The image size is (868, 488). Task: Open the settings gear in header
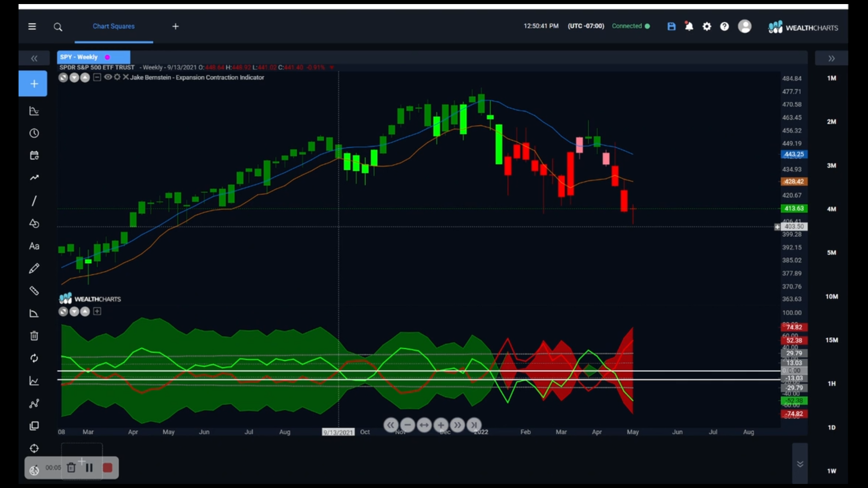pos(707,27)
